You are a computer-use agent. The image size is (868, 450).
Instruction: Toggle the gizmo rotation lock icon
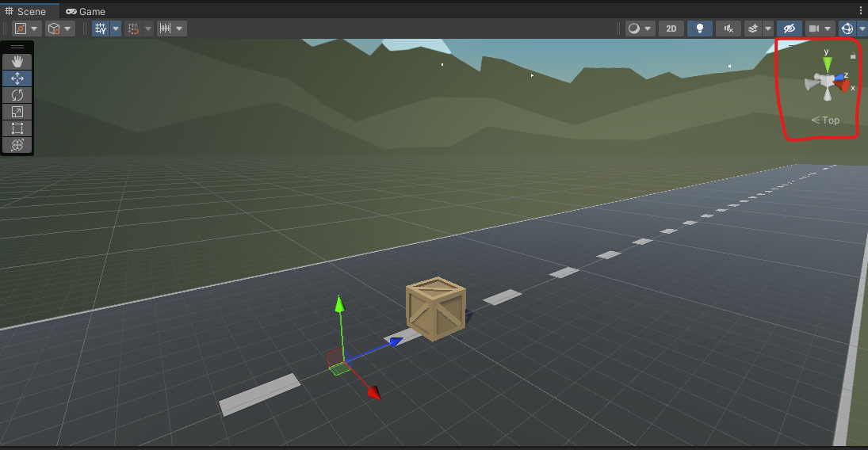point(853,56)
